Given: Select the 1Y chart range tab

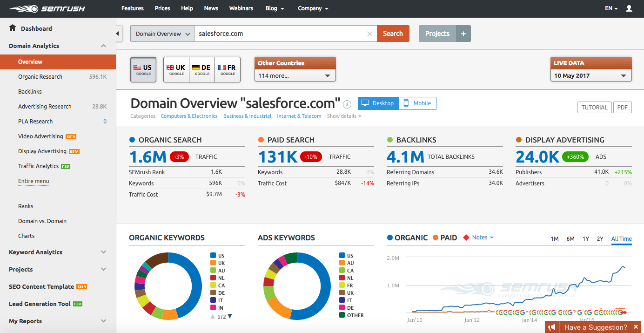Looking at the screenshot, I should point(586,238).
